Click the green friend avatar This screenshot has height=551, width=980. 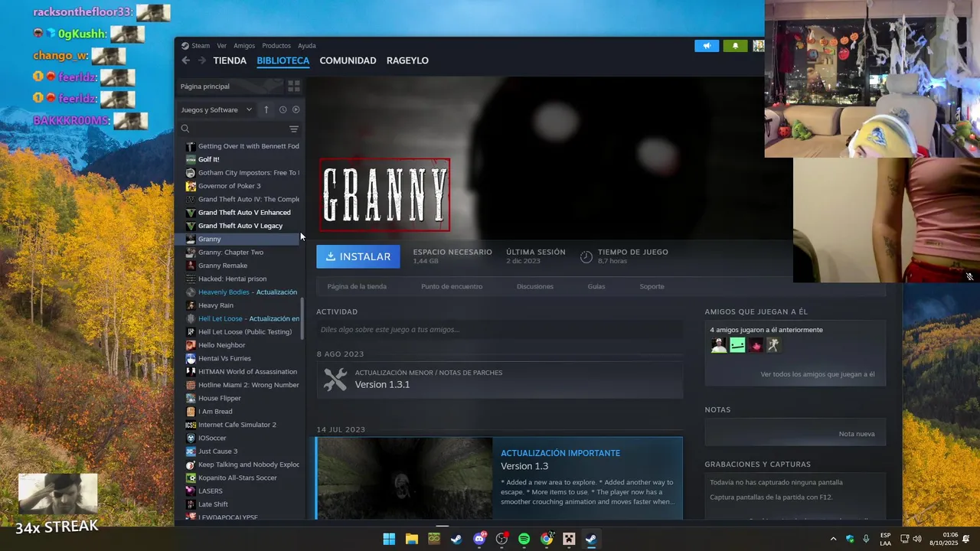click(x=737, y=345)
